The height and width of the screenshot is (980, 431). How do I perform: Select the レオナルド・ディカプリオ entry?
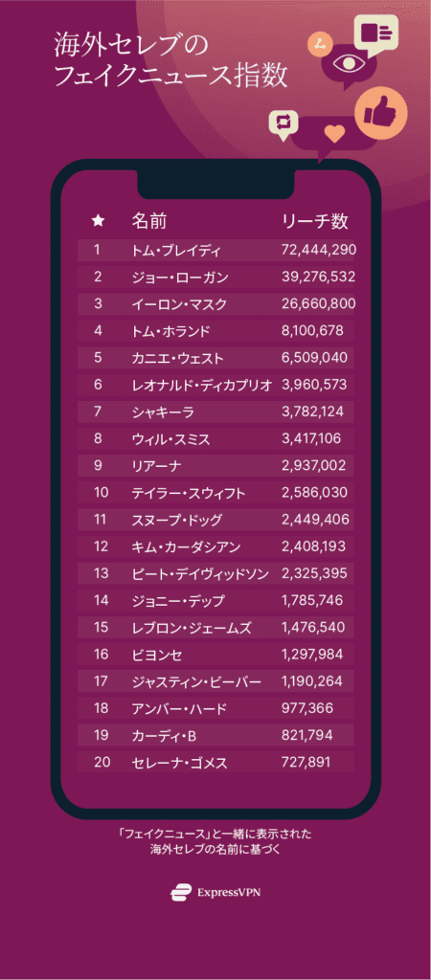pos(215,385)
